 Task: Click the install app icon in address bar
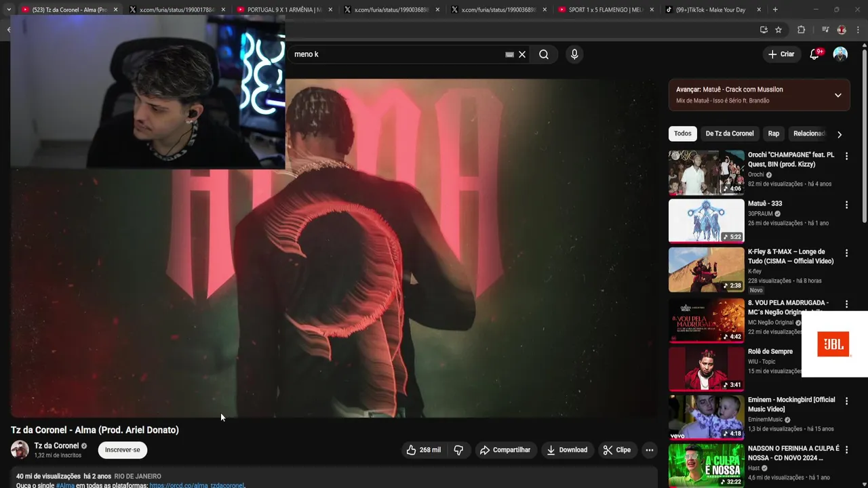pyautogui.click(x=764, y=30)
